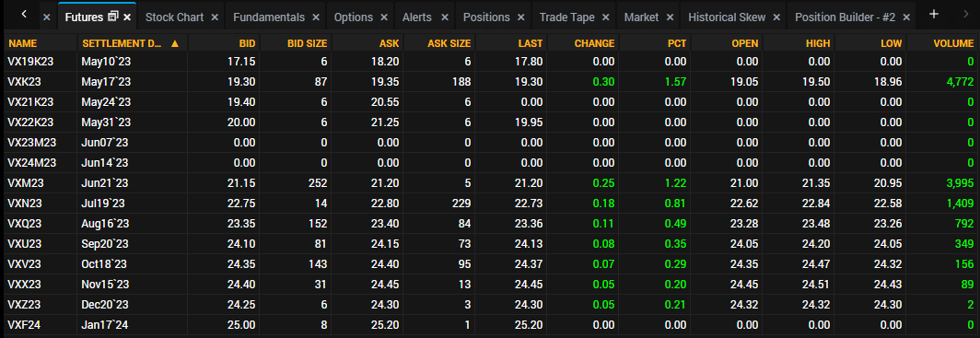Switch to the Options tab
The image size is (980, 338).
[354, 17]
